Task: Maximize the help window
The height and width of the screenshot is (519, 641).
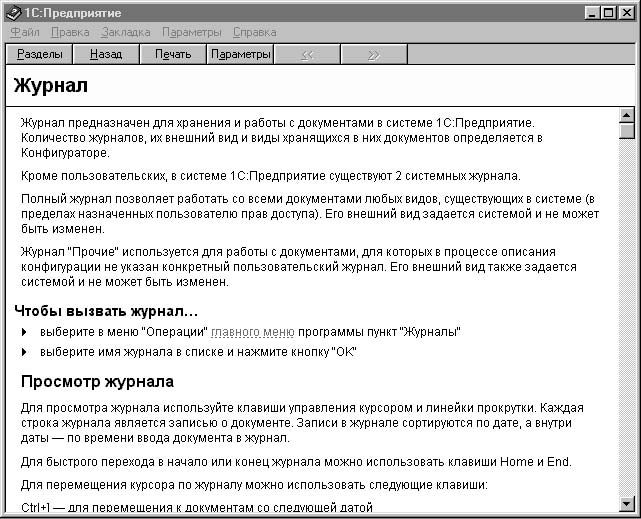Action: [610, 12]
